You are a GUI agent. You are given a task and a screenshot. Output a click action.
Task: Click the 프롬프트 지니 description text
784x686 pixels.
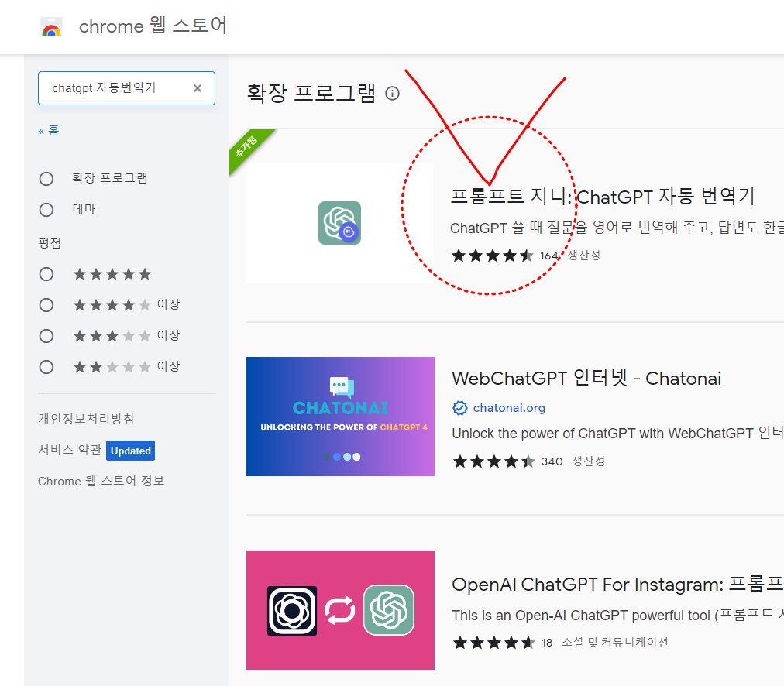(x=617, y=228)
